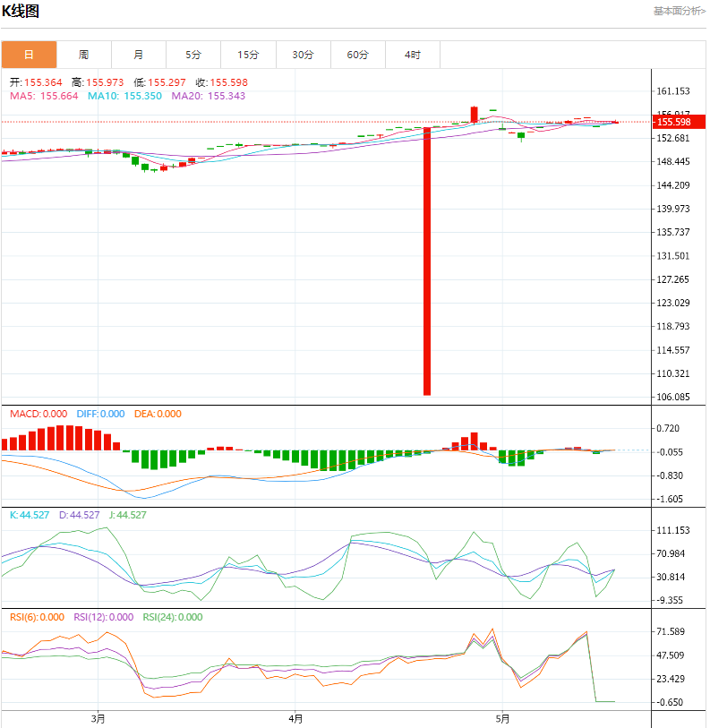The width and height of the screenshot is (710, 728).
Task: Open the 基本面分析 link
Action: (x=680, y=11)
